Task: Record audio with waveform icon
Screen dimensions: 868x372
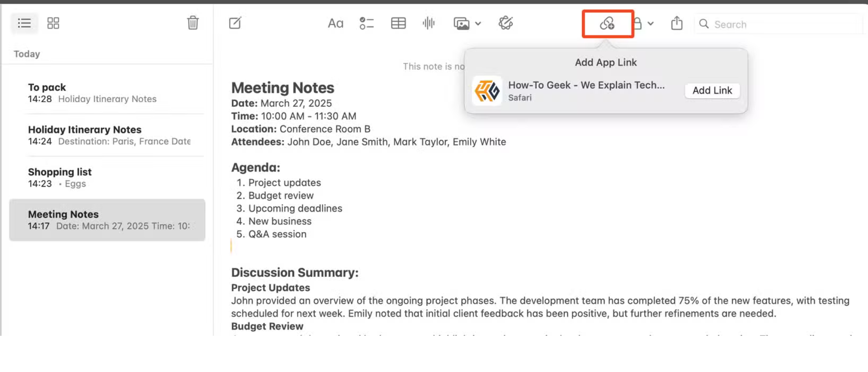Action: click(429, 23)
